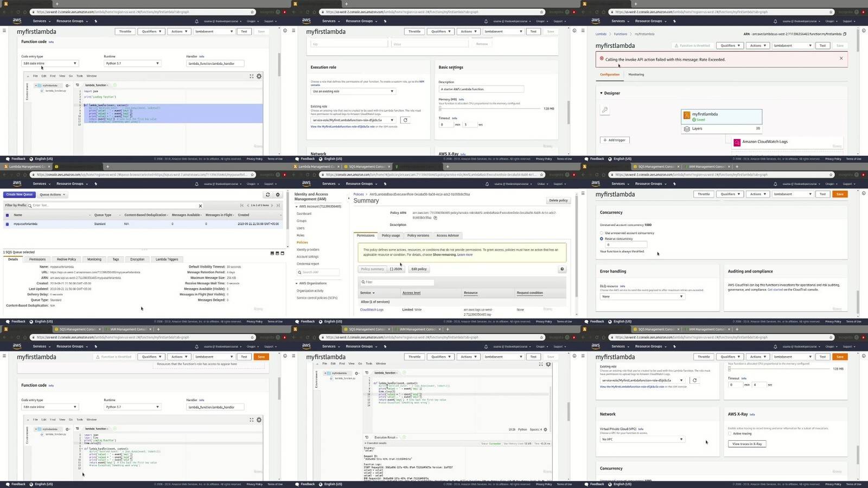Click the AWS logo in the IAM window
The width and height of the screenshot is (868, 488).
coord(307,183)
